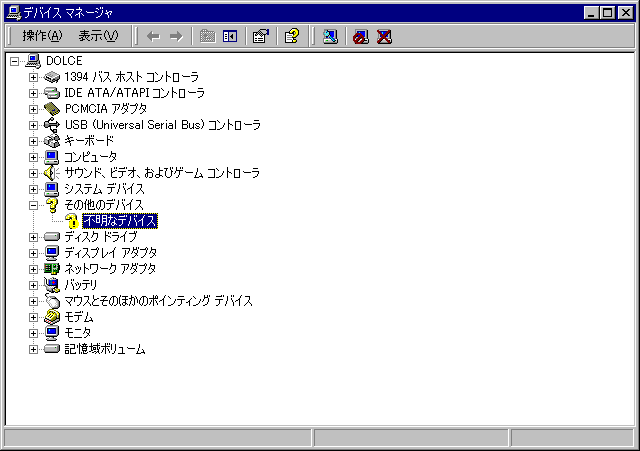Expand キーボード node
The width and height of the screenshot is (640, 451).
pos(33,141)
